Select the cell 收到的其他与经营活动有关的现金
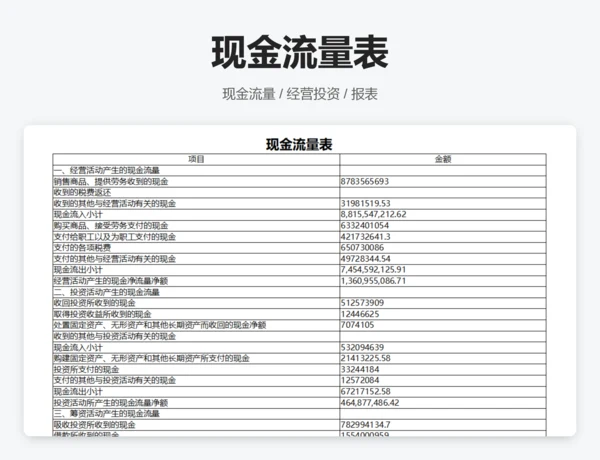Viewport: 600px width, 460px height. [x=196, y=204]
